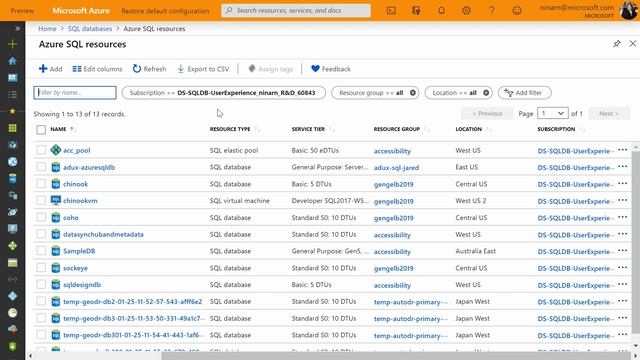This screenshot has height=360, width=640.
Task: Open the chinookvm virtual machine link
Action: click(80, 201)
